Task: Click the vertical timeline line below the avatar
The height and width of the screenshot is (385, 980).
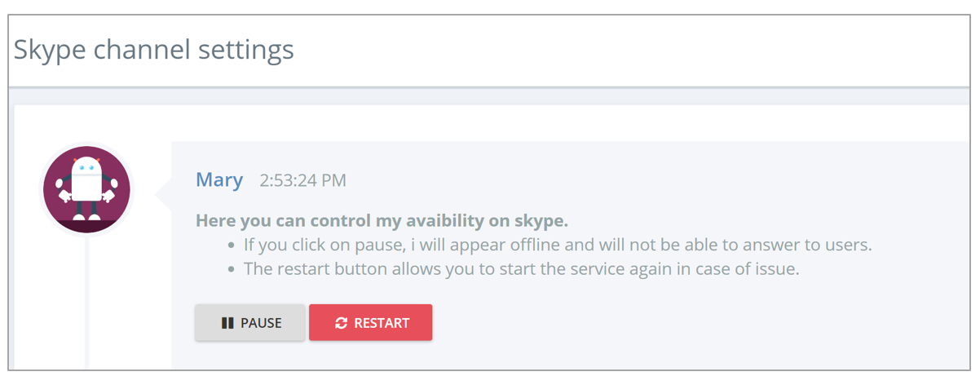Action: tap(86, 302)
